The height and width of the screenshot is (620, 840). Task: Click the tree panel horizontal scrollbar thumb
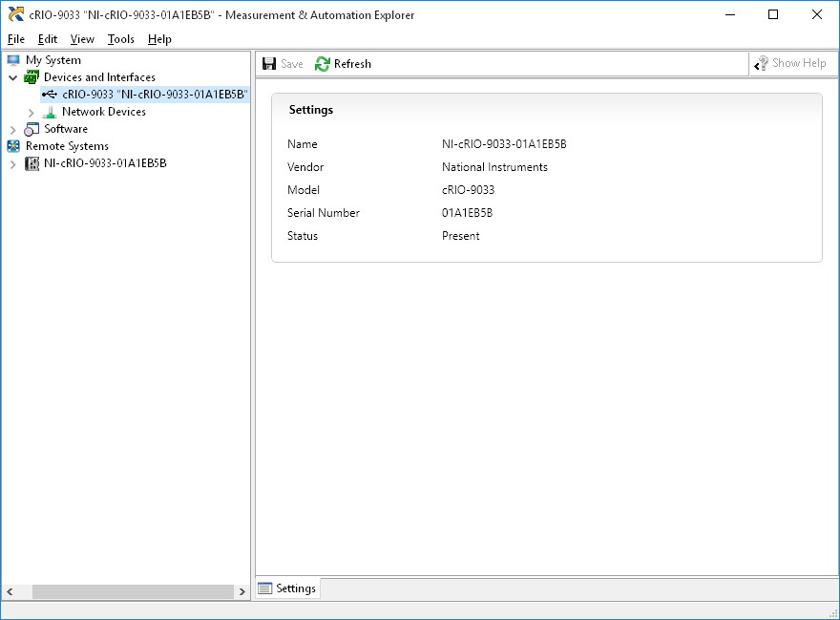tap(133, 591)
